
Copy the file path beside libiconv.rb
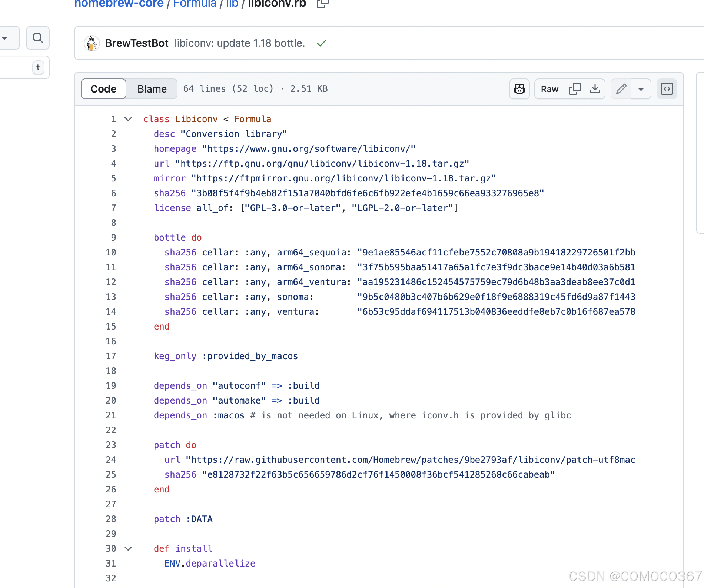322,4
